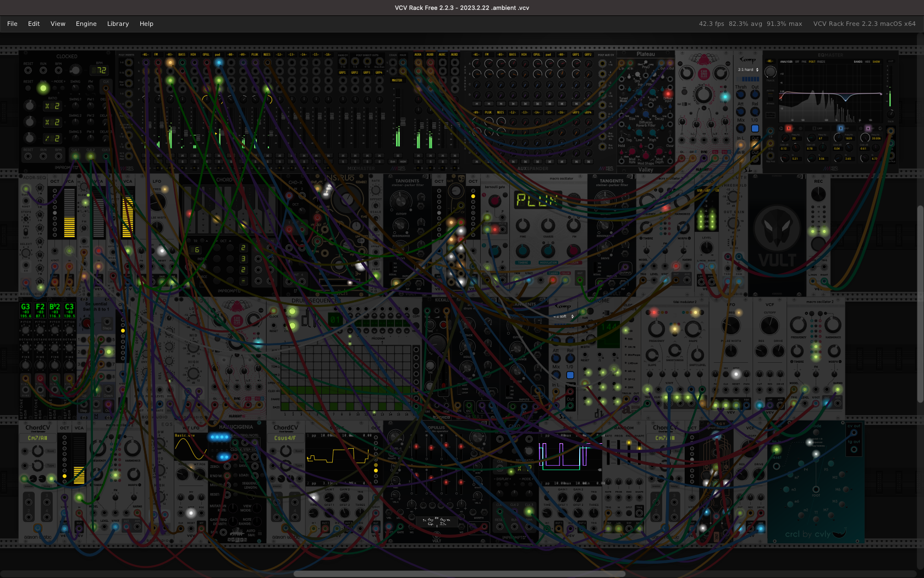The image size is (924, 578).
Task: Open the Engine menu
Action: (x=86, y=24)
